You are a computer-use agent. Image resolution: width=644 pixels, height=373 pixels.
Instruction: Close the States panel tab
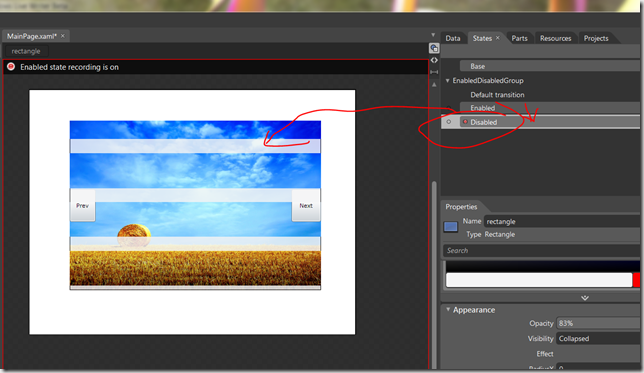point(498,38)
